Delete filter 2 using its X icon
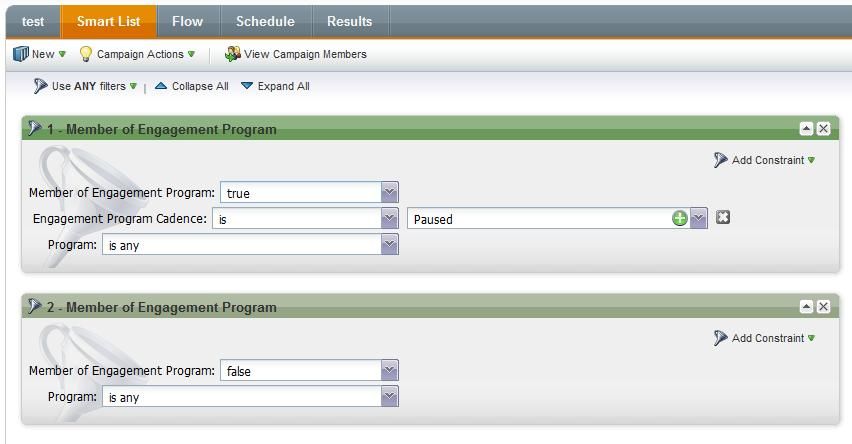This screenshot has width=852, height=444. (823, 307)
